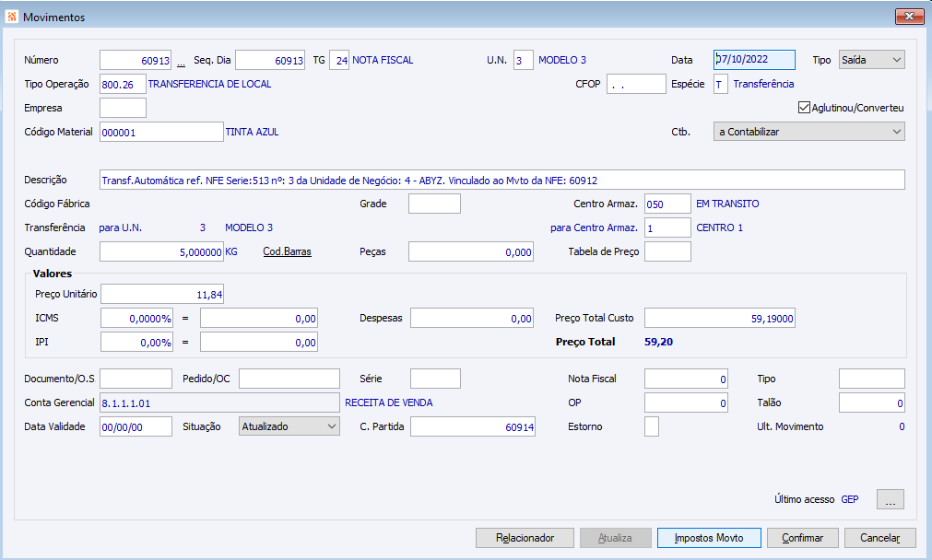Select the Seq. Dia input field
Viewport: 932px width, 560px height.
(270, 61)
